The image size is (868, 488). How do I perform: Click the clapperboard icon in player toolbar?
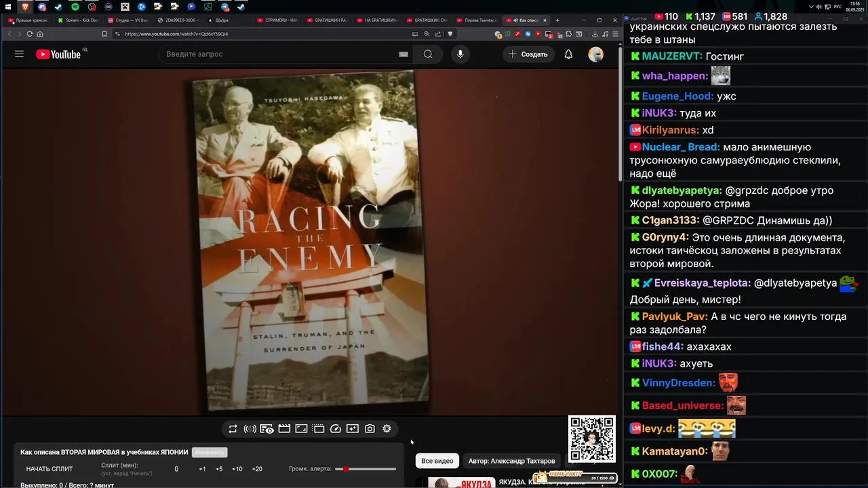pyautogui.click(x=284, y=428)
